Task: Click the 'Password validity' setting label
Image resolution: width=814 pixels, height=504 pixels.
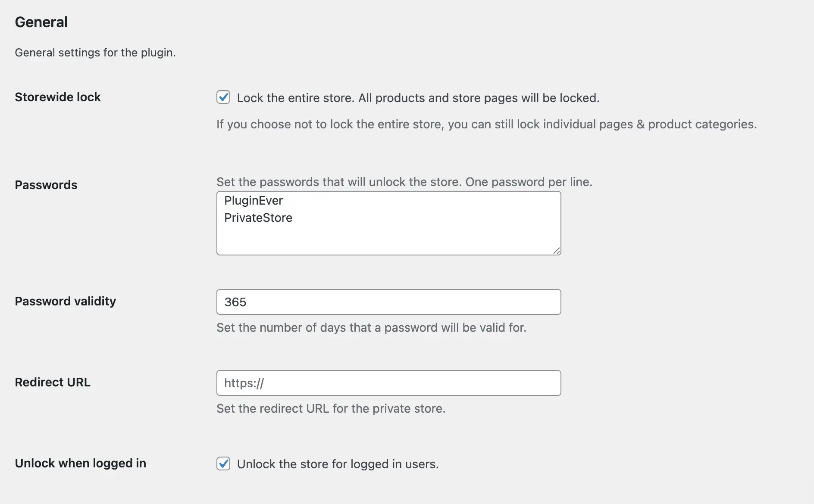Action: click(66, 302)
